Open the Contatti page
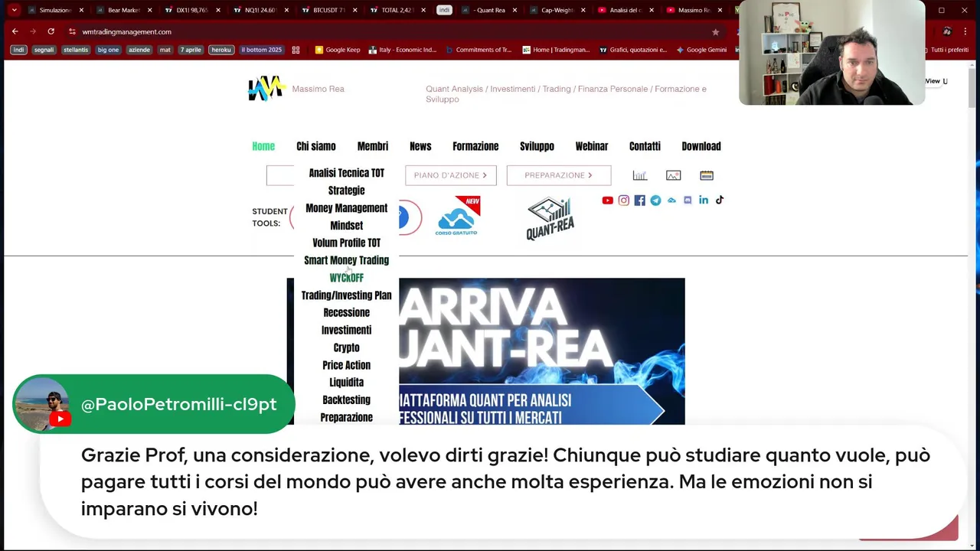Screen dimensions: 980x551 [645, 146]
